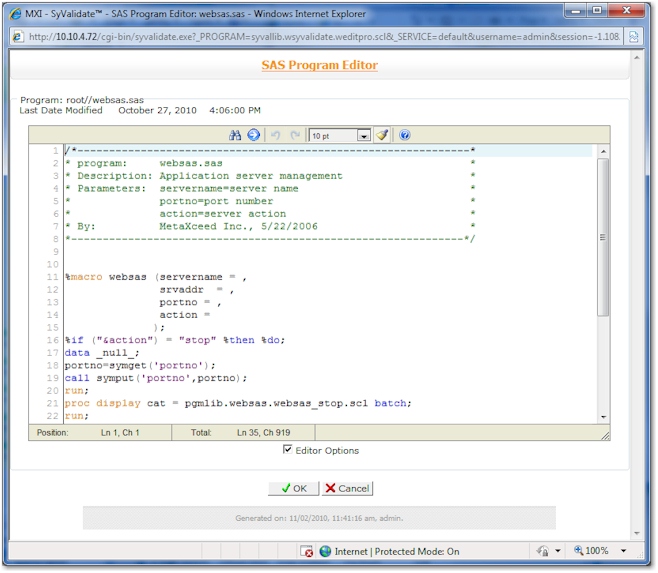Click the clean-up brush icon
This screenshot has width=658, height=573.
[382, 135]
